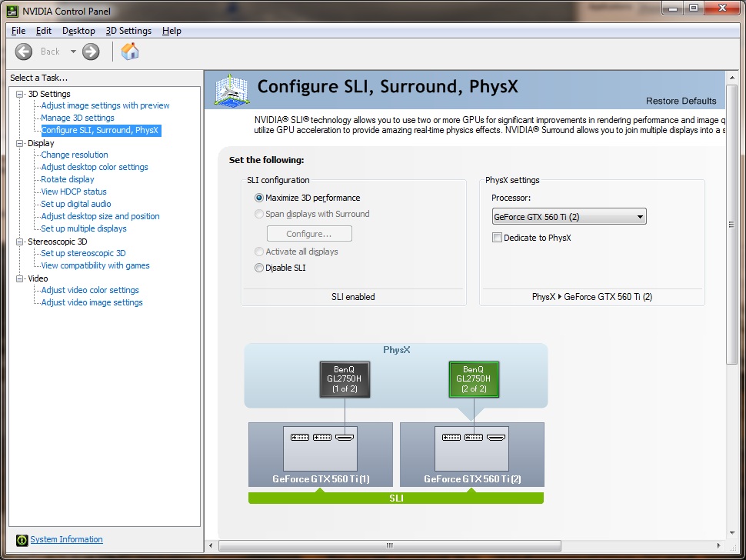Open the Desktop menu

pos(78,31)
